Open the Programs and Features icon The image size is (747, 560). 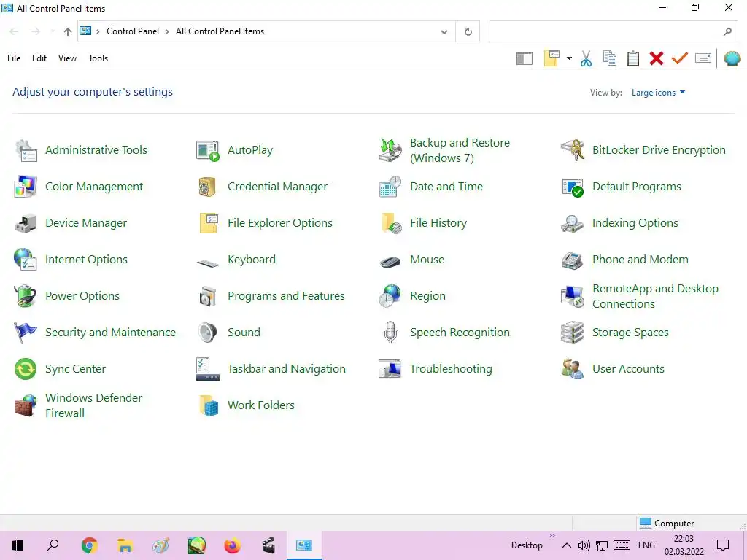click(x=208, y=296)
